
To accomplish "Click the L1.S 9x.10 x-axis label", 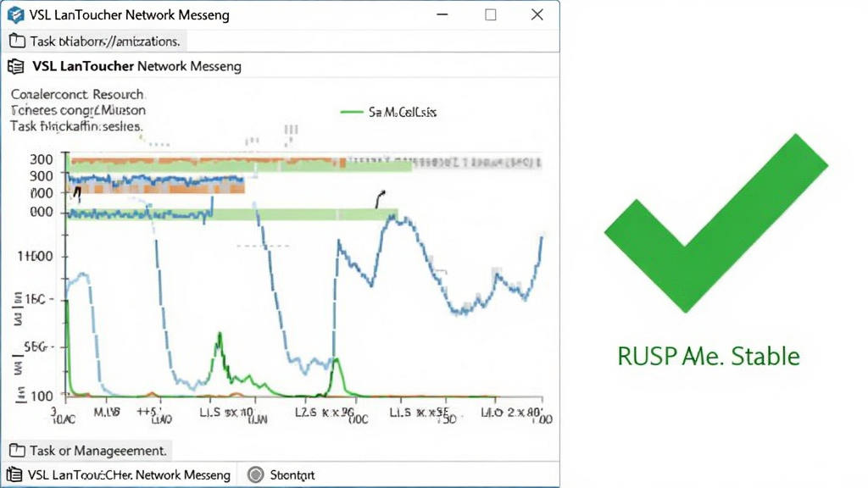I will tap(225, 413).
